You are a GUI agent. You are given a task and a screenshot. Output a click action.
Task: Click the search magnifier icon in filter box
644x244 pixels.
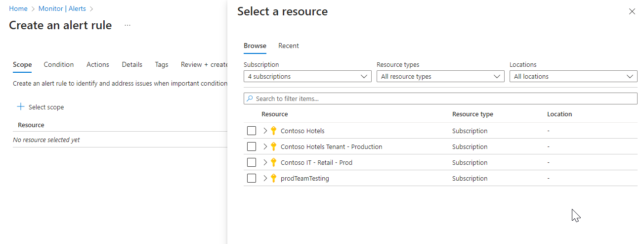point(250,98)
